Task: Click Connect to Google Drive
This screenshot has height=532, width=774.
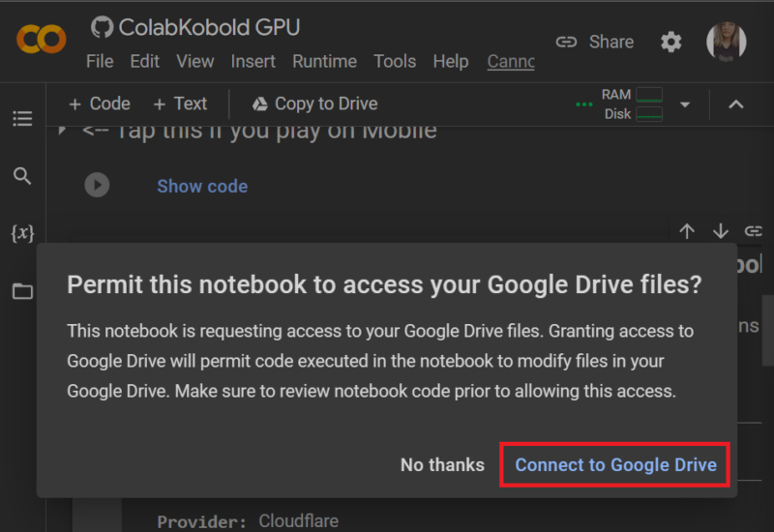Action: click(x=615, y=465)
